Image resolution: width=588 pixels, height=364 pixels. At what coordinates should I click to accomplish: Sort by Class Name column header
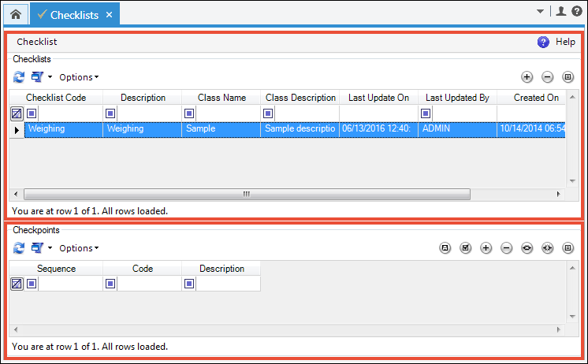(x=221, y=98)
